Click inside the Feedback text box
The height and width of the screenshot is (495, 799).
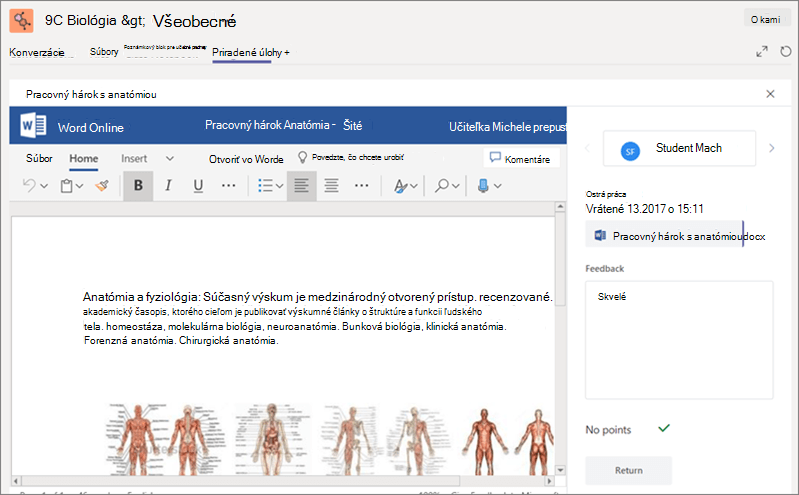point(679,340)
